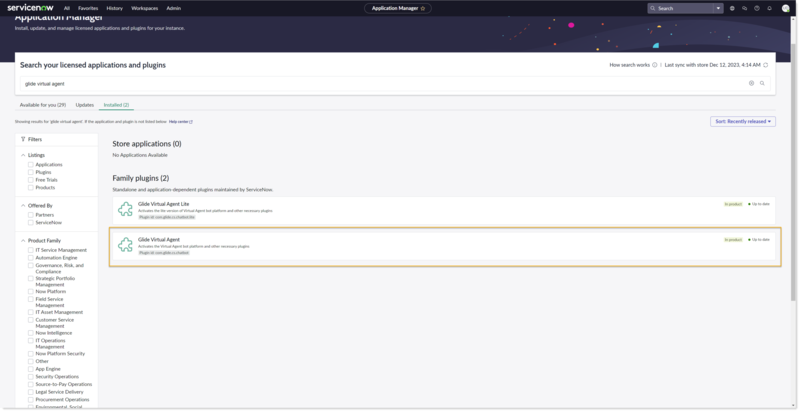Open the Sort: Recently released dropdown

pos(743,121)
